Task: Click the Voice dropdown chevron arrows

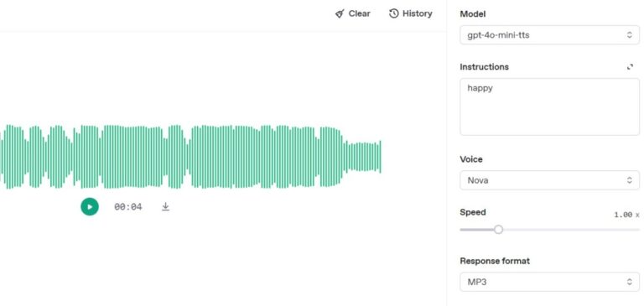Action: [x=629, y=180]
